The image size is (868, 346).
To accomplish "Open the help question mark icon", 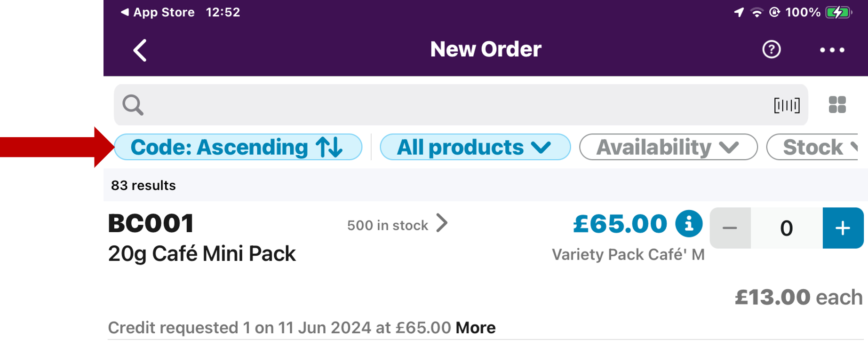I will [x=771, y=49].
